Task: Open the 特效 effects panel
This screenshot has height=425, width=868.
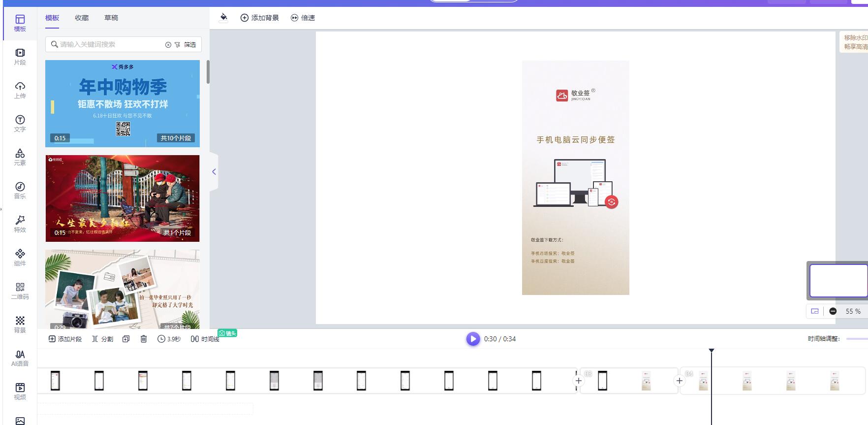Action: [x=20, y=224]
